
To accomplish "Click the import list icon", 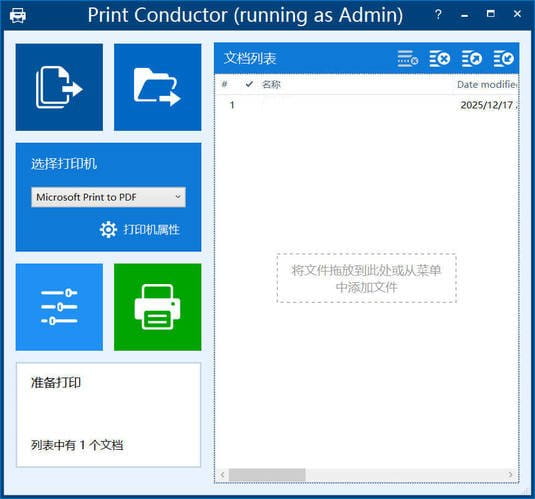I will 504,59.
